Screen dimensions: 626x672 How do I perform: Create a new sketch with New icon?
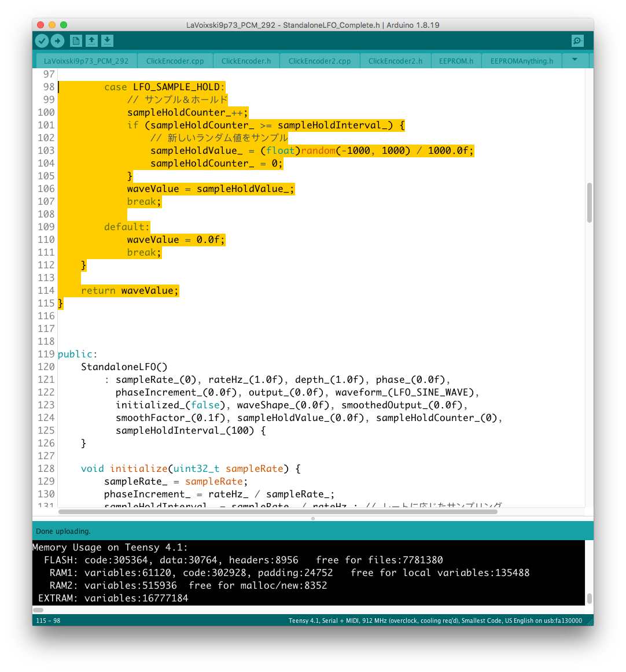[76, 40]
